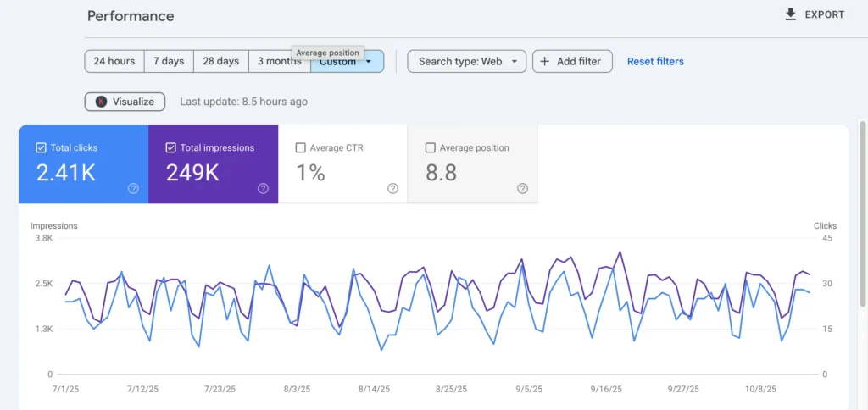Click the help icon on Total impressions card

(x=263, y=189)
